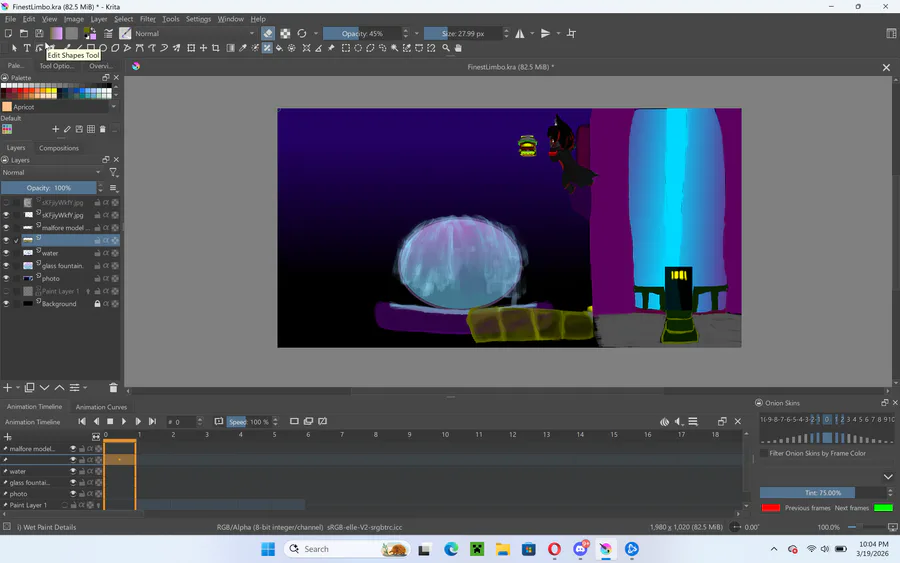Show the hidden Paint Layer 1
The image size is (900, 563).
point(6,291)
